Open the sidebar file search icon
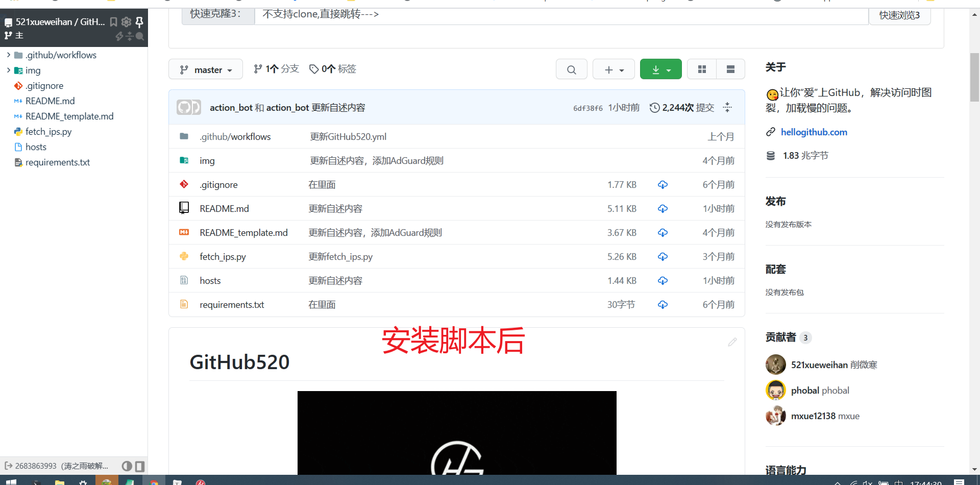 pyautogui.click(x=140, y=36)
